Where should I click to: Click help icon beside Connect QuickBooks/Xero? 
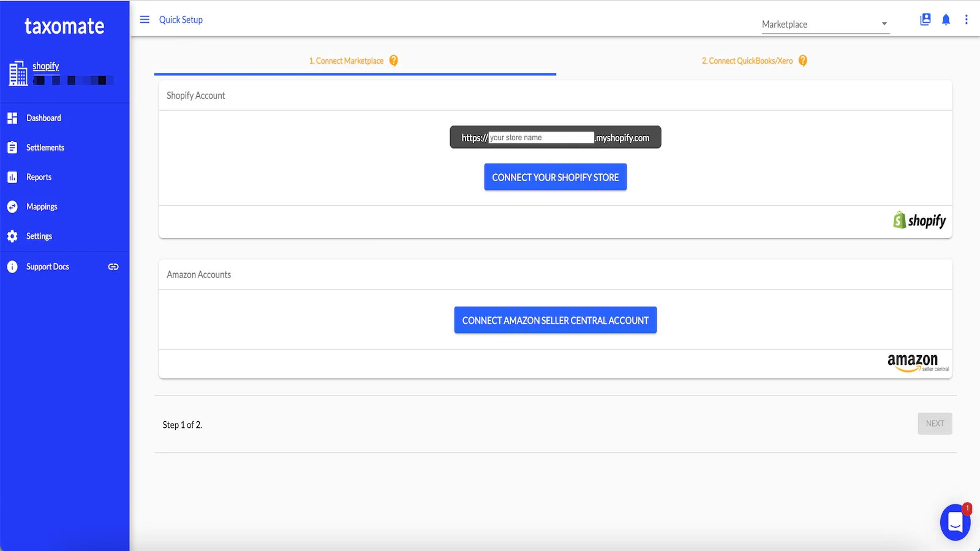803,61
